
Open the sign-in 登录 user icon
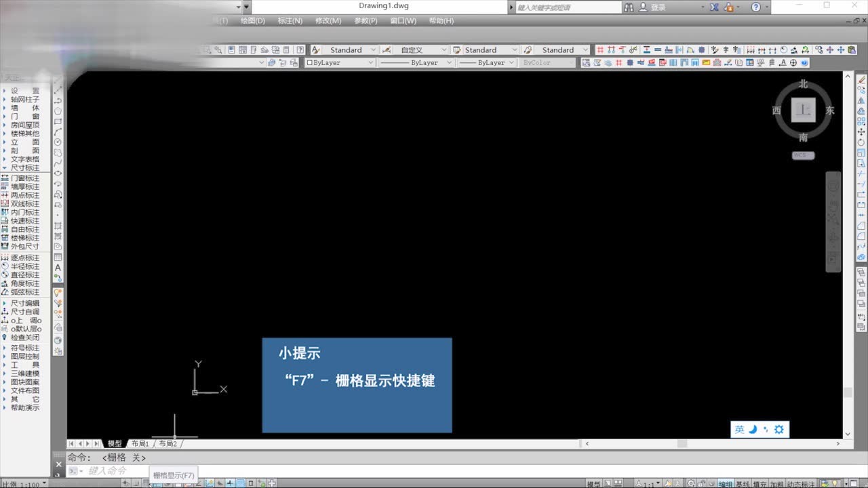[x=643, y=7]
